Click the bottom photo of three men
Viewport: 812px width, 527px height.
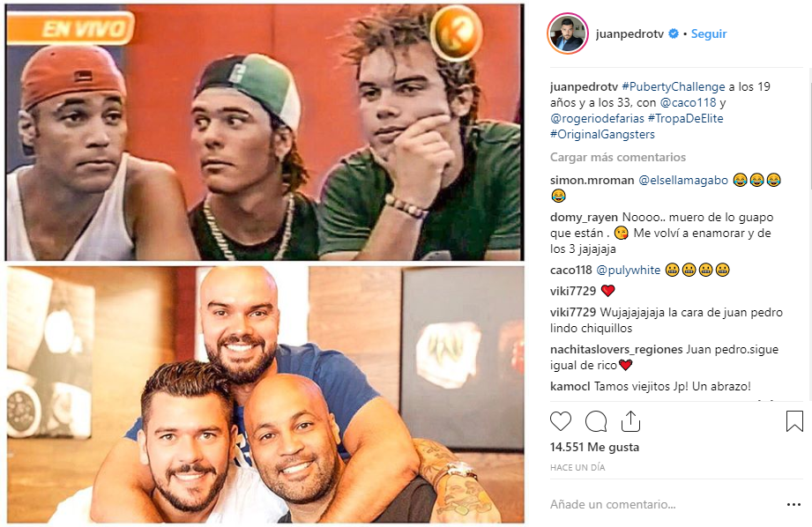pos(264,395)
